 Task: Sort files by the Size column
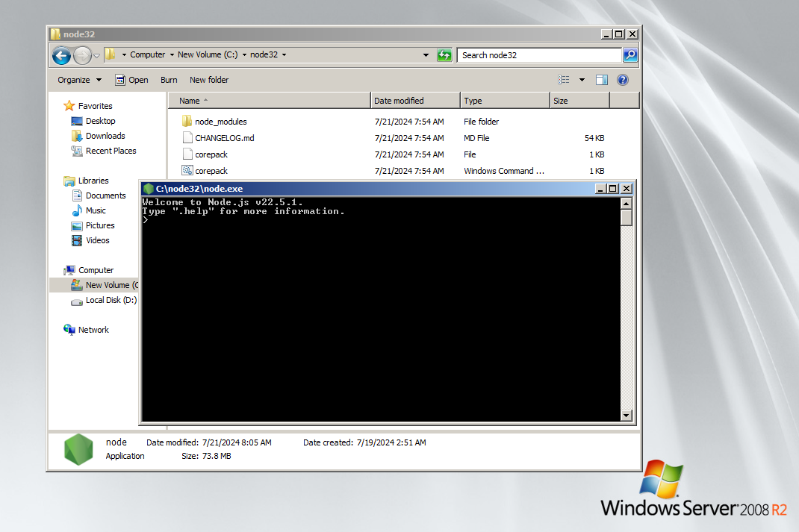click(x=580, y=101)
